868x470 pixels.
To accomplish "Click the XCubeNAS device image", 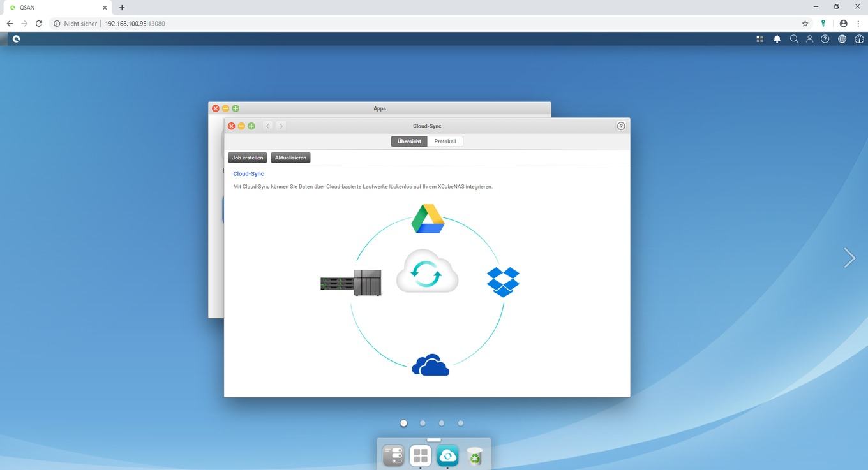I will 351,283.
